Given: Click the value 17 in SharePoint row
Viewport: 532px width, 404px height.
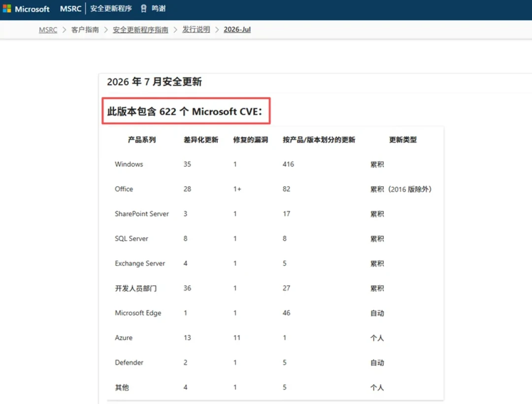Looking at the screenshot, I should (x=286, y=214).
